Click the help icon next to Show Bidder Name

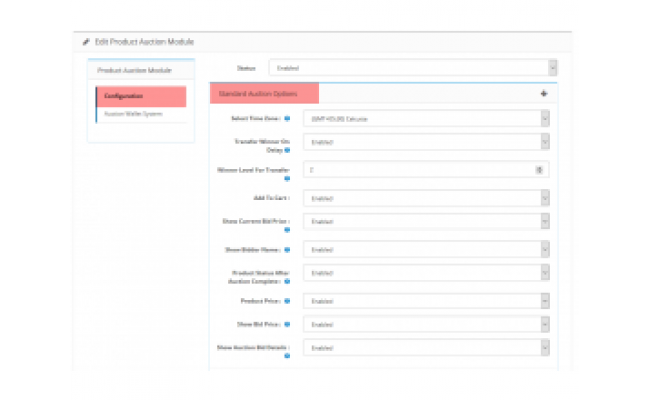(287, 250)
